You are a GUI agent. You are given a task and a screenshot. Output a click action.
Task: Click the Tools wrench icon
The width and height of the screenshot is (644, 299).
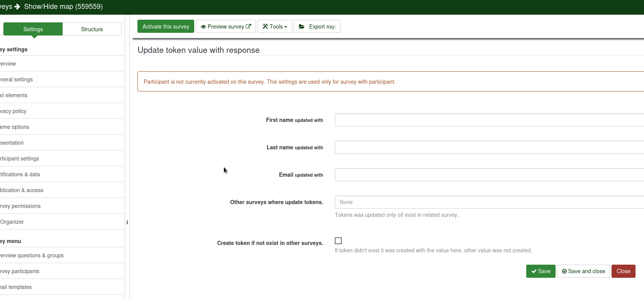265,26
